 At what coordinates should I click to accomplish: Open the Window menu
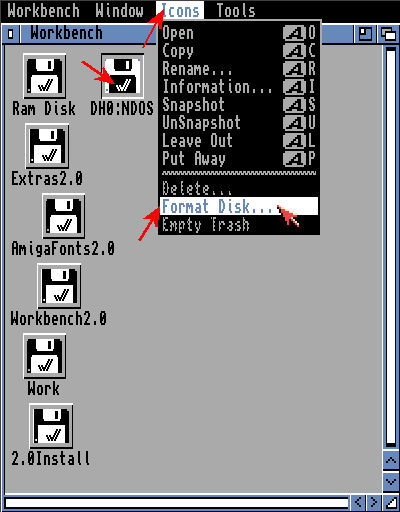point(119,10)
